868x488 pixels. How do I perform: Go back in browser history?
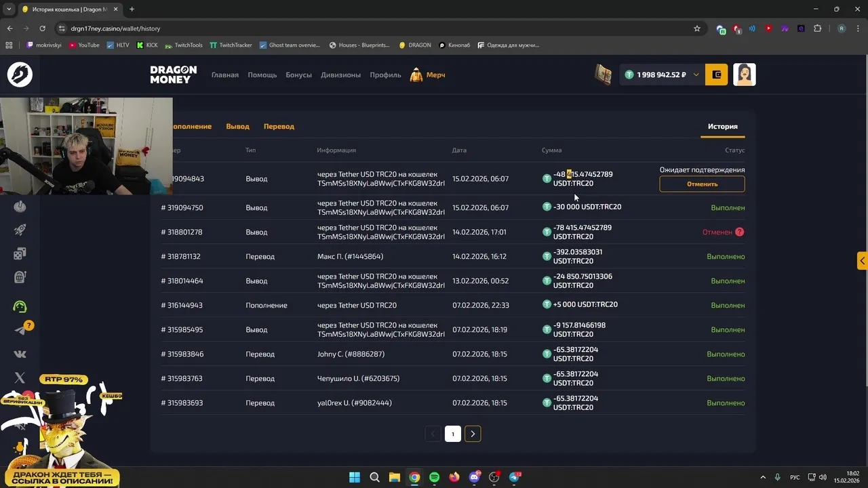coord(9,28)
